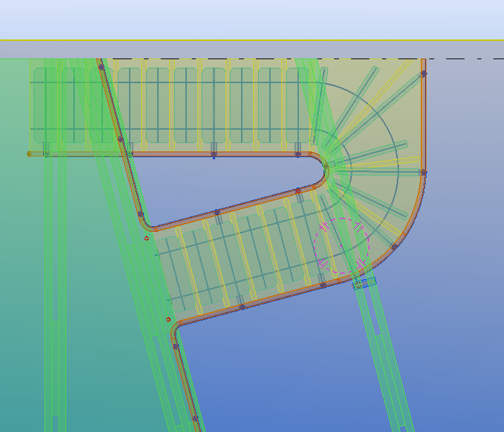This screenshot has width=504, height=432.
Task: Click the yellow horizontal line at top
Action: (x=252, y=40)
